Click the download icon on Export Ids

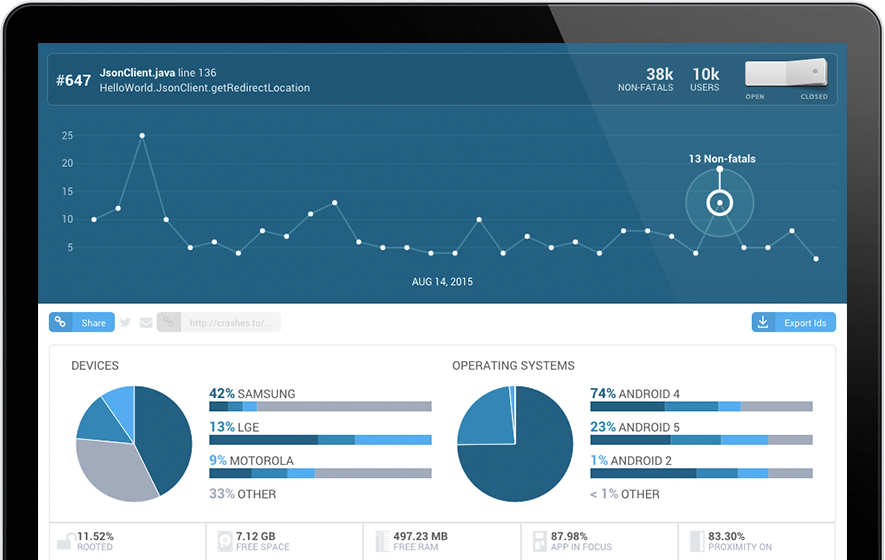[x=763, y=322]
